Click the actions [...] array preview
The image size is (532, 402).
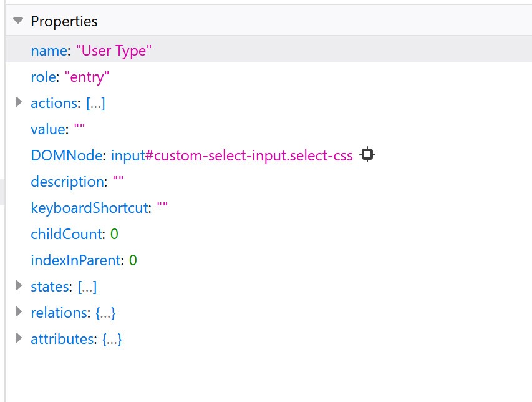click(x=95, y=103)
